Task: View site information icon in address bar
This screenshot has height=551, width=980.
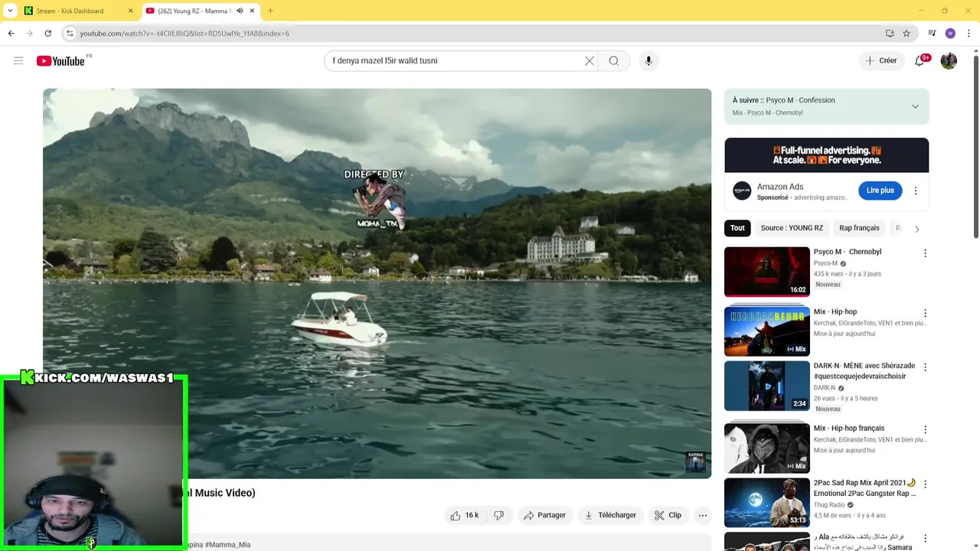Action: coord(70,33)
